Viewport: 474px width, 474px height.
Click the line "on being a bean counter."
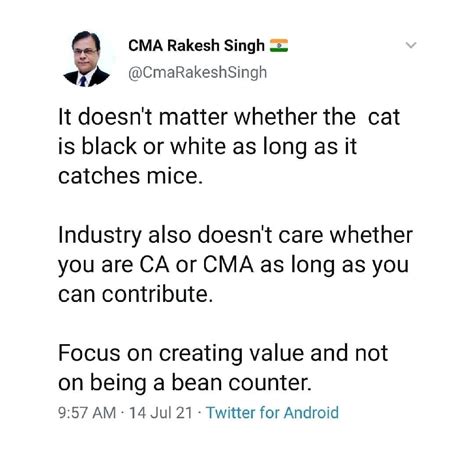185,383
